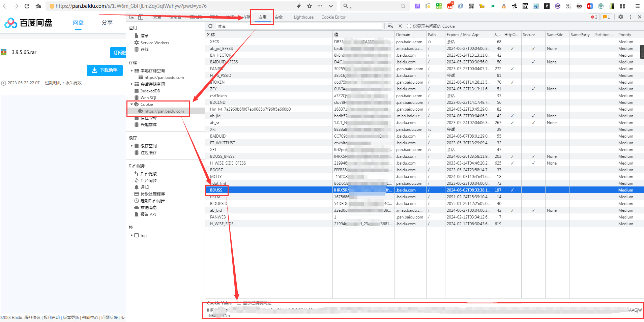644x322 pixels.
Task: Click the 下载助手 button
Action: tap(105, 70)
